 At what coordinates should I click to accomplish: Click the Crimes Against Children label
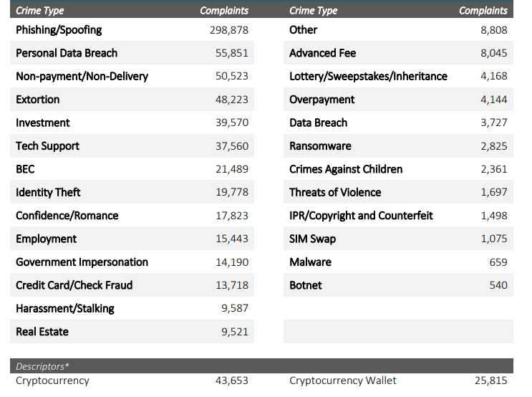[346, 169]
